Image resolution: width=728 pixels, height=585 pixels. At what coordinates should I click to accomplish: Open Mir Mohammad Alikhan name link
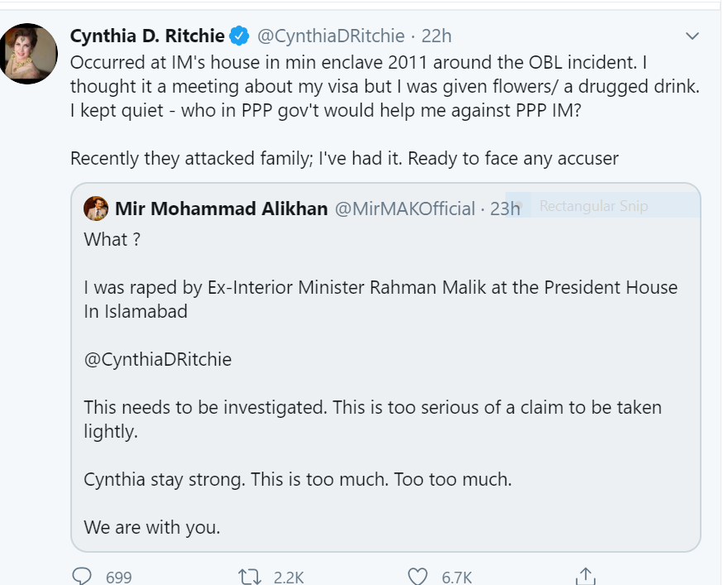[222, 209]
